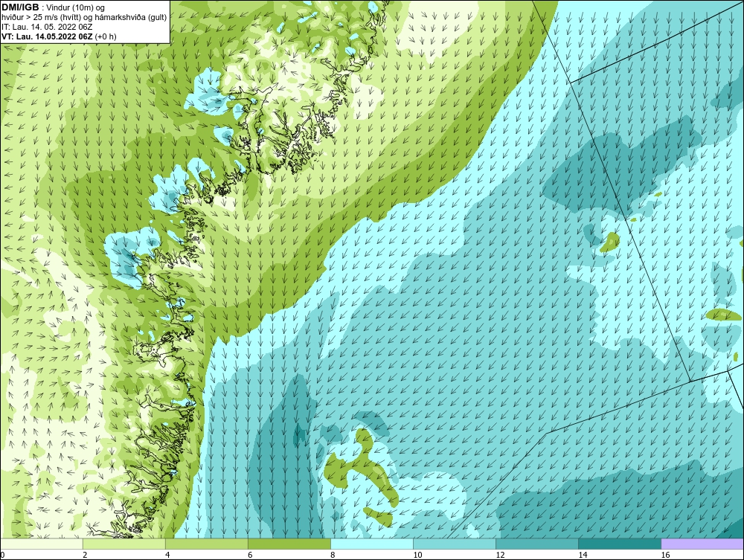This screenshot has height=560, width=744.
Task: Click the 2–4 m/s light green swatch
Action: 124,544
